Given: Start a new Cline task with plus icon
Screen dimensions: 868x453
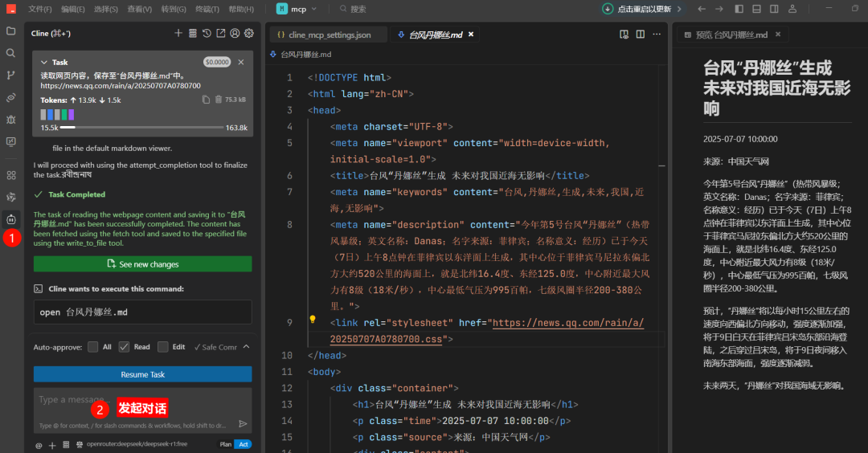Looking at the screenshot, I should click(x=178, y=34).
